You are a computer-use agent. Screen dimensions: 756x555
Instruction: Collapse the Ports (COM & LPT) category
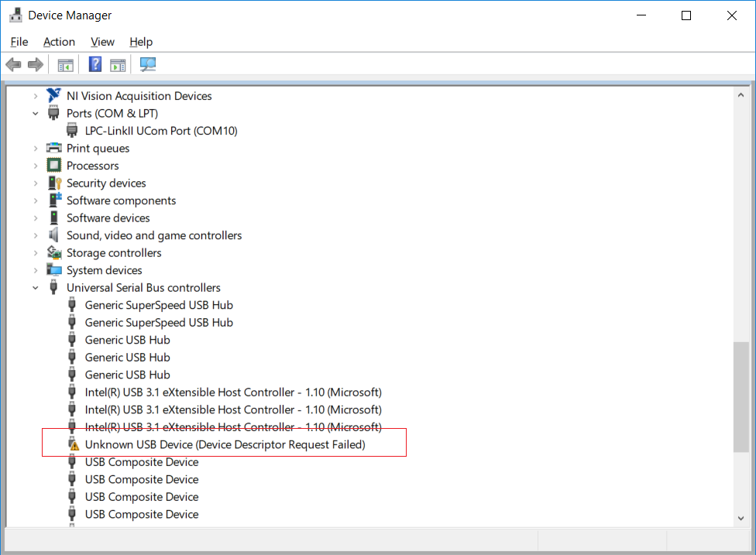click(35, 114)
